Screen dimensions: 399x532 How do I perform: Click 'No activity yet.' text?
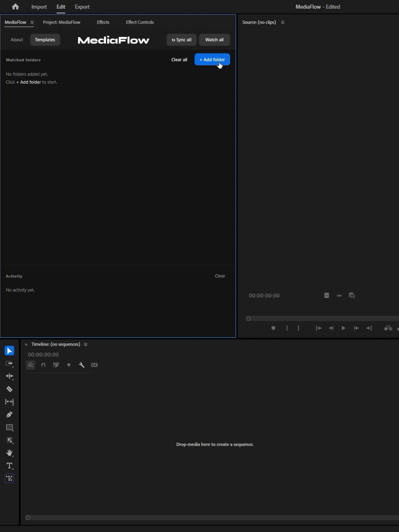click(20, 290)
